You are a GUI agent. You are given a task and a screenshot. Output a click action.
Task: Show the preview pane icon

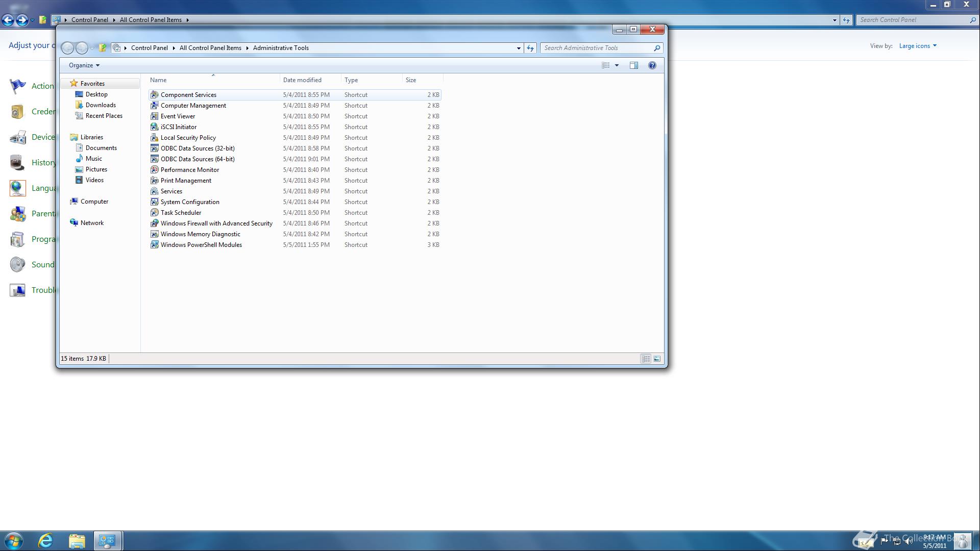pyautogui.click(x=634, y=65)
